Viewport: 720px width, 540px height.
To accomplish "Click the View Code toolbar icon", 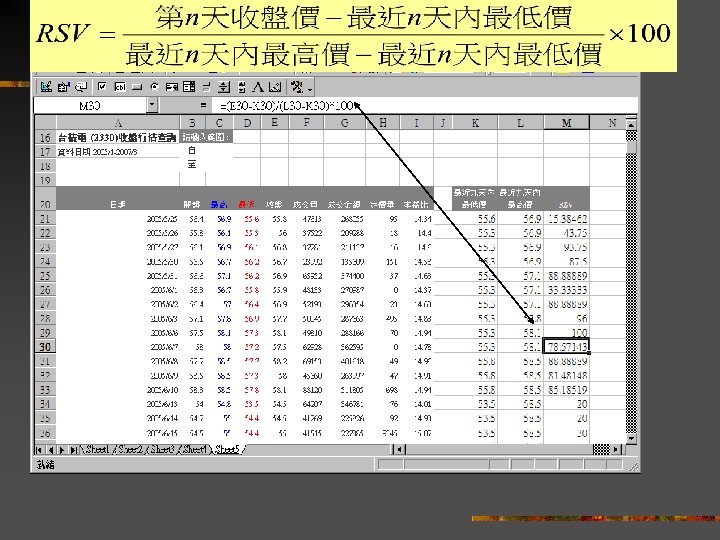I will 81,87.
